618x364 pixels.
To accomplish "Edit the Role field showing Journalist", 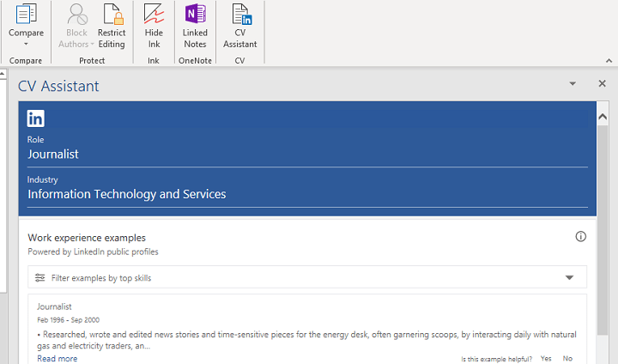I will 307,155.
